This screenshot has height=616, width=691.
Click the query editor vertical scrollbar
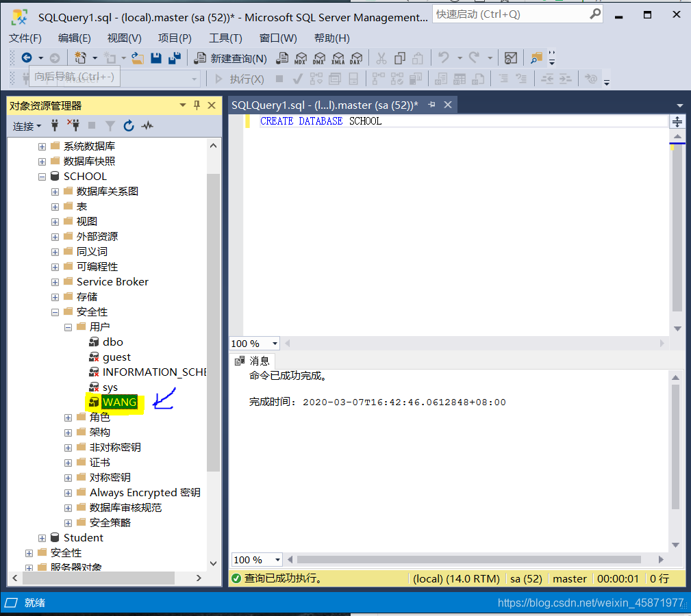coord(677,229)
